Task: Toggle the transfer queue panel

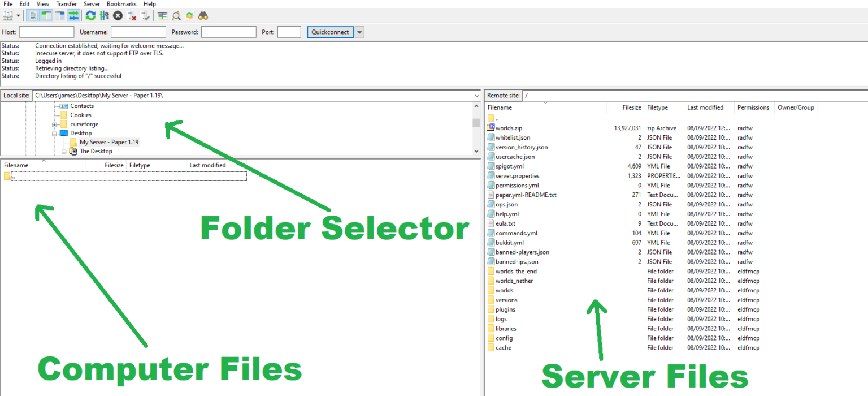Action: tap(72, 15)
